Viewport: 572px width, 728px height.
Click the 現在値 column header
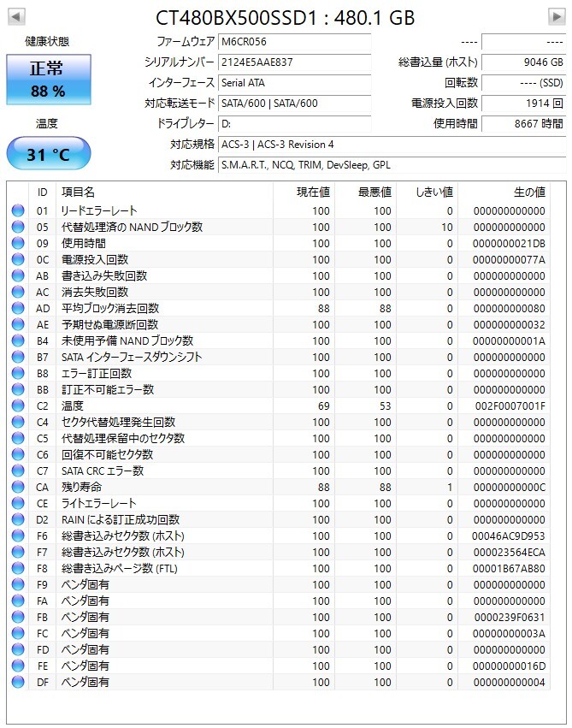pos(304,192)
